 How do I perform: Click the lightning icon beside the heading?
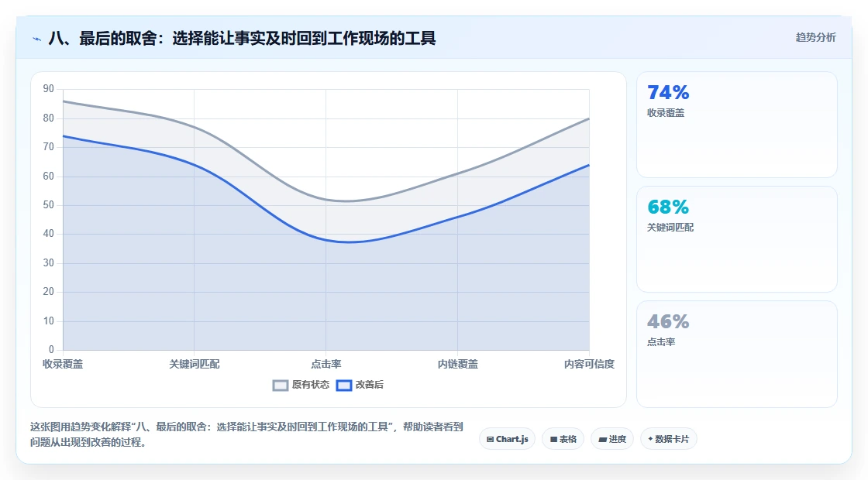[37, 39]
